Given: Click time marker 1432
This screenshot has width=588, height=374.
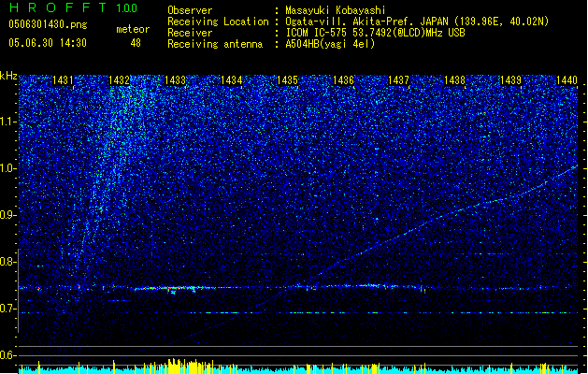Looking at the screenshot, I should point(119,80).
